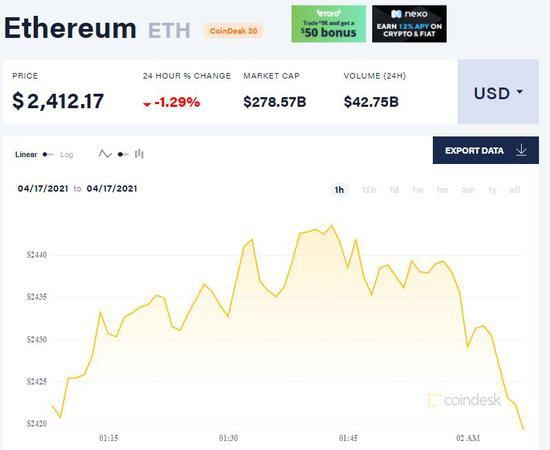Select the line chart icon
The width and height of the screenshot is (550, 450).
point(105,154)
